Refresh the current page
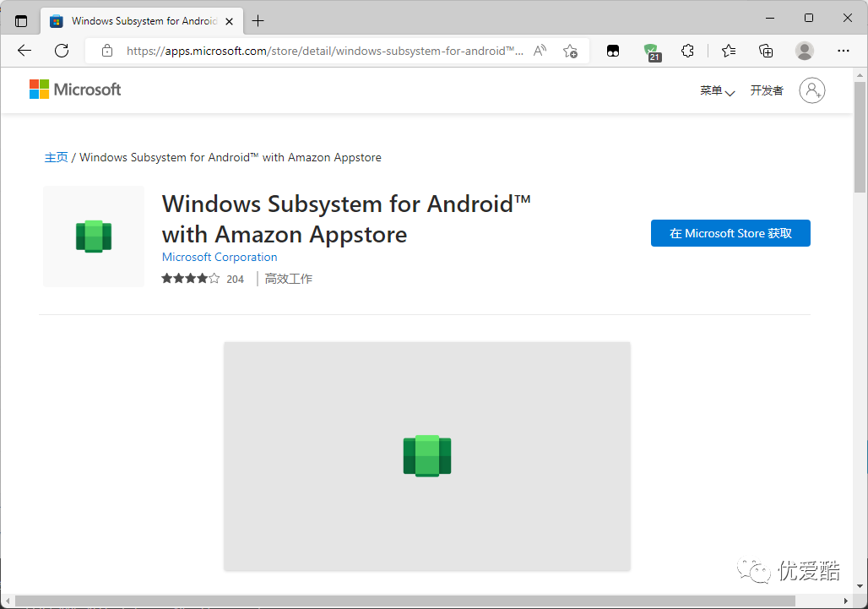The width and height of the screenshot is (868, 609). click(62, 51)
